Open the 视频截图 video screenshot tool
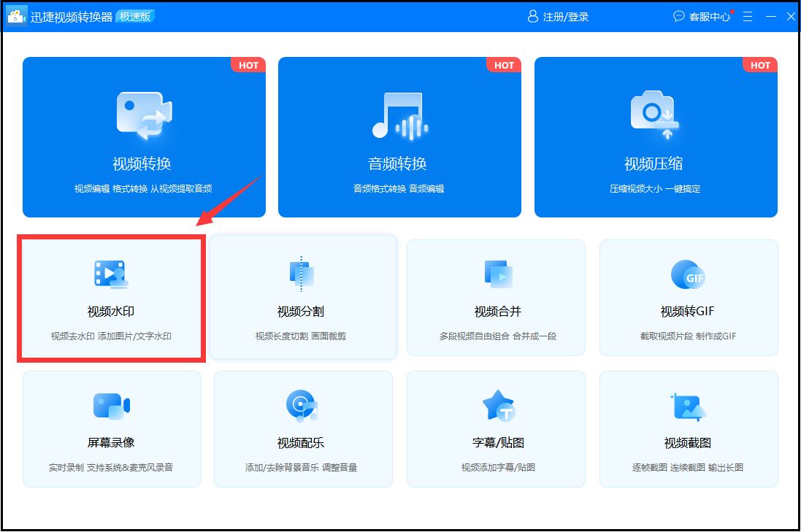The width and height of the screenshot is (801, 532). coord(689,428)
